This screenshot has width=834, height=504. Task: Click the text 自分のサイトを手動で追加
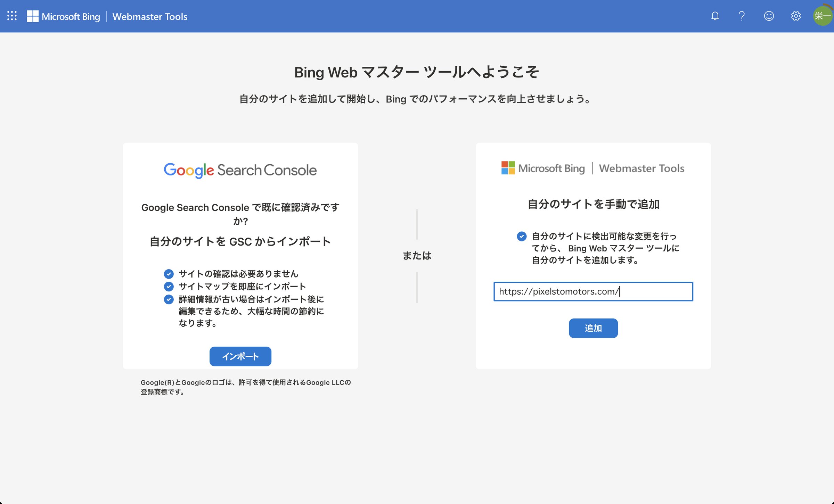tap(593, 204)
